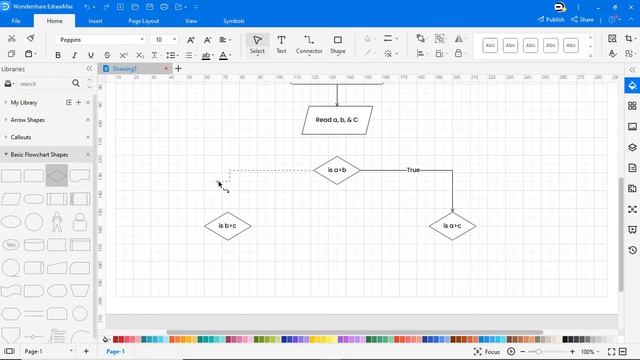Open the Page Layout tab
Screen dimensions: 640x360
tap(144, 21)
